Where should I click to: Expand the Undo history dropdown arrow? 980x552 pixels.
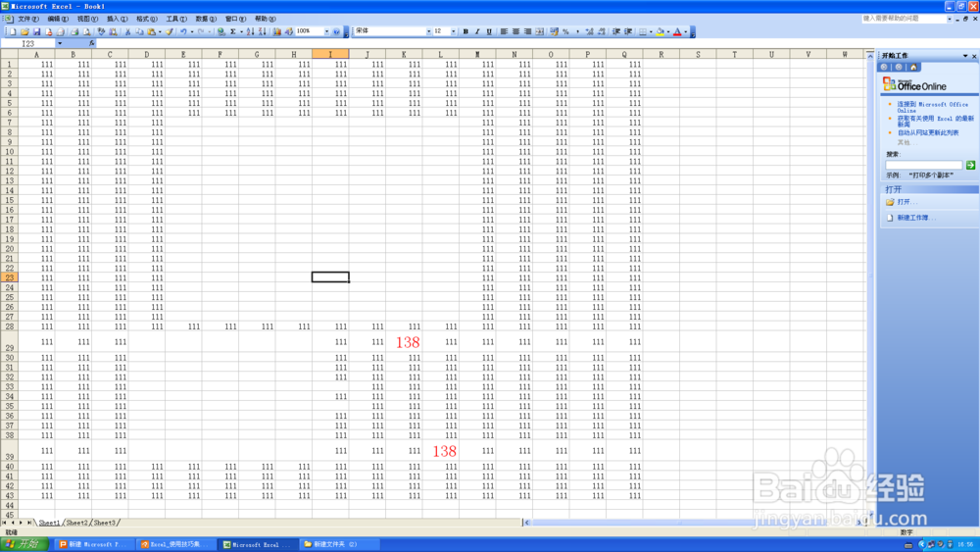pyautogui.click(x=192, y=31)
